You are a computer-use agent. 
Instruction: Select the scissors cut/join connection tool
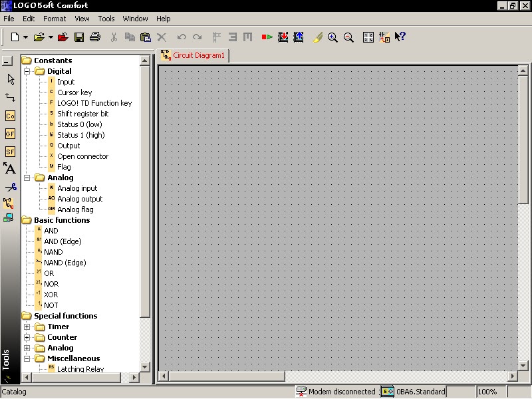9,187
